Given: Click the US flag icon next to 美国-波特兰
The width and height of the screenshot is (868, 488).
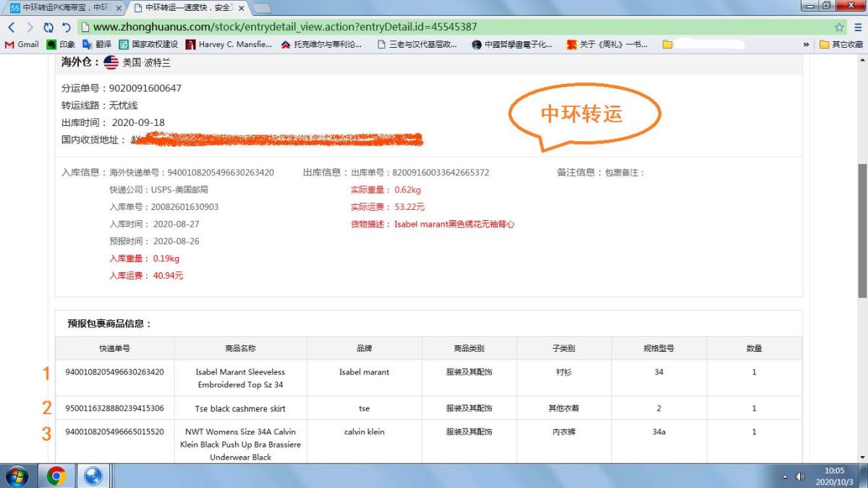Looking at the screenshot, I should pyautogui.click(x=111, y=62).
